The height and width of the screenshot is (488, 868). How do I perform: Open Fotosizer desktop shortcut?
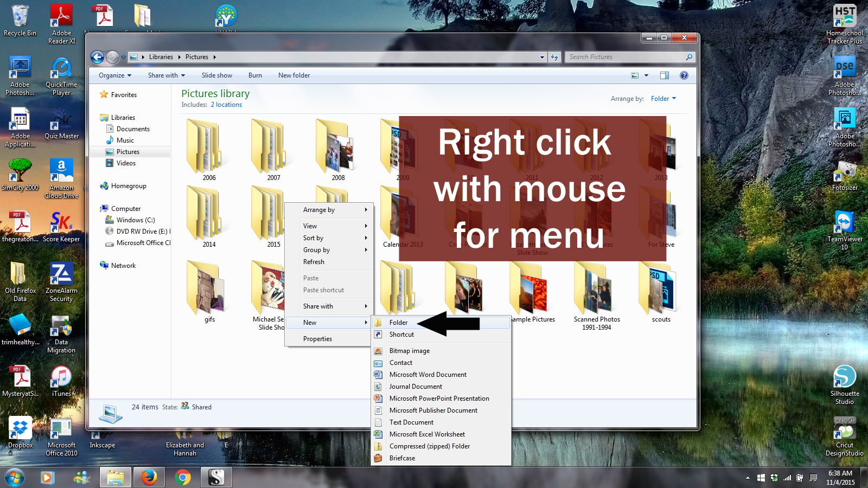coord(845,175)
